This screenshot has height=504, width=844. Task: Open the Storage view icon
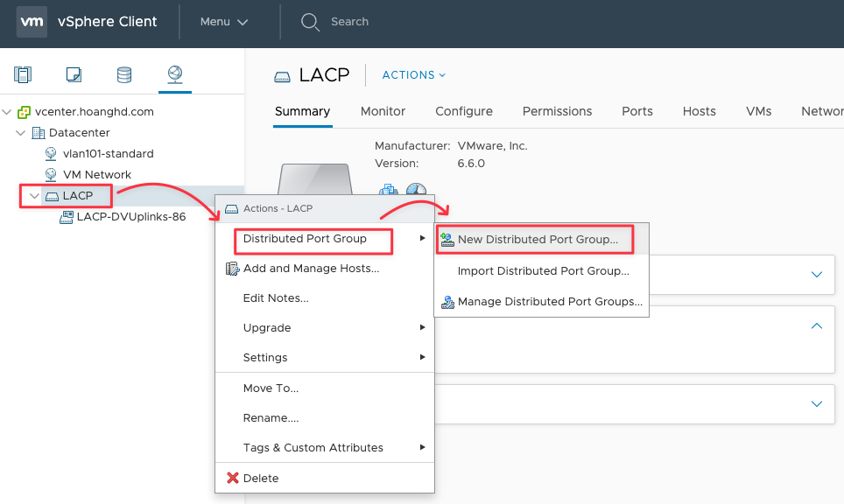(124, 74)
